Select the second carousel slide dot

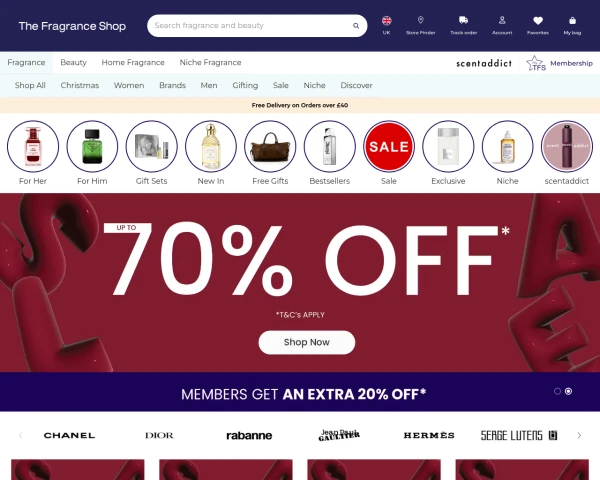(x=568, y=391)
